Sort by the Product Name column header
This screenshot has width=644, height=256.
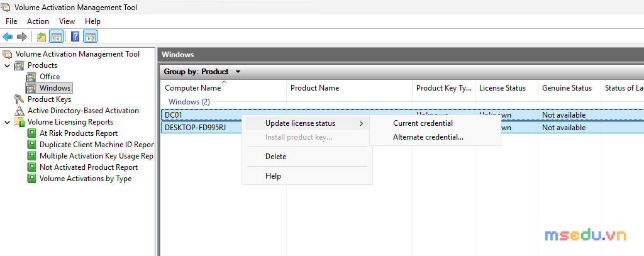349,88
